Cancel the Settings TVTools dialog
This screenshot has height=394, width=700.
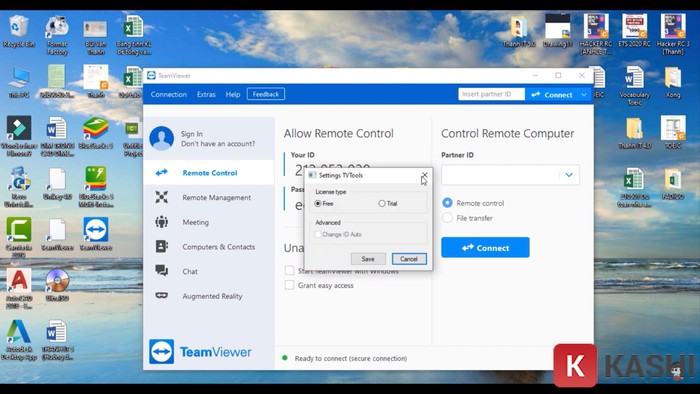[x=409, y=259]
